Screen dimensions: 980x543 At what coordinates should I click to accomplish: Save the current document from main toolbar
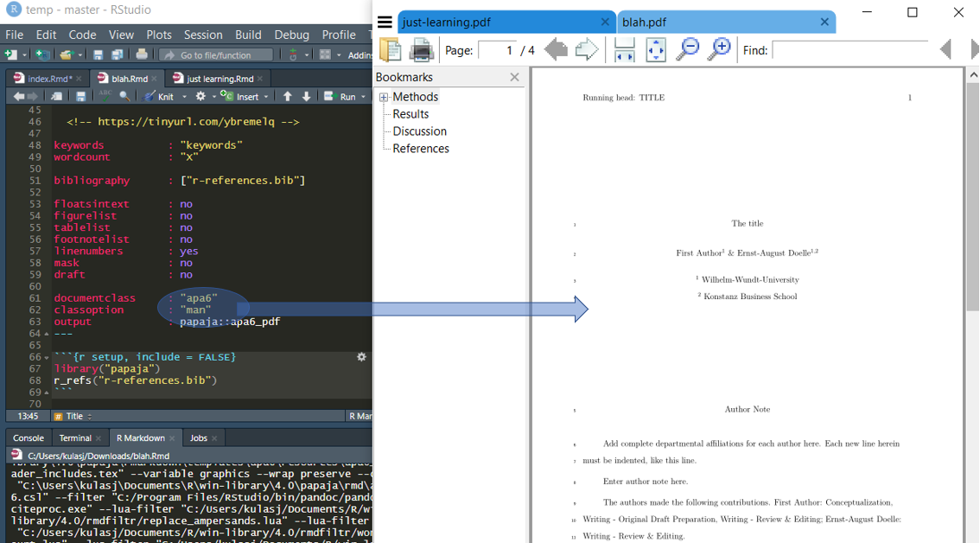click(x=99, y=55)
